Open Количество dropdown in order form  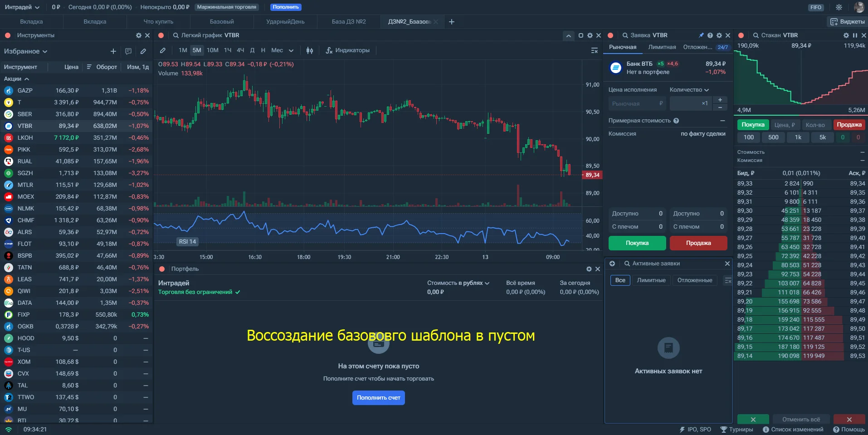[x=689, y=90]
